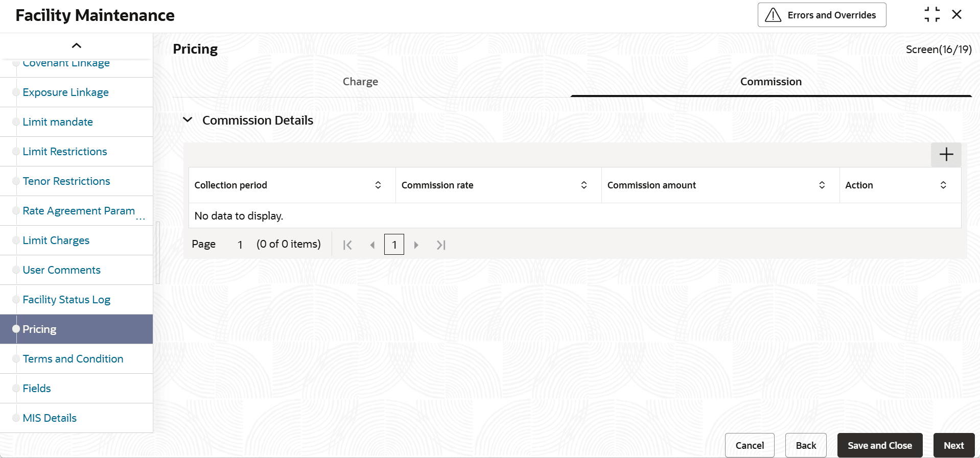Go to next page arrow in pagination

(416, 245)
